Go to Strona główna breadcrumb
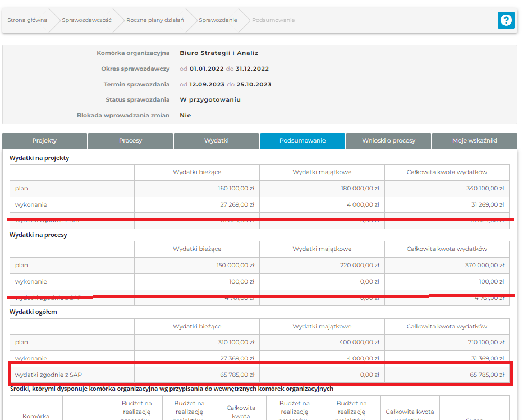The image size is (527, 420). click(x=27, y=20)
